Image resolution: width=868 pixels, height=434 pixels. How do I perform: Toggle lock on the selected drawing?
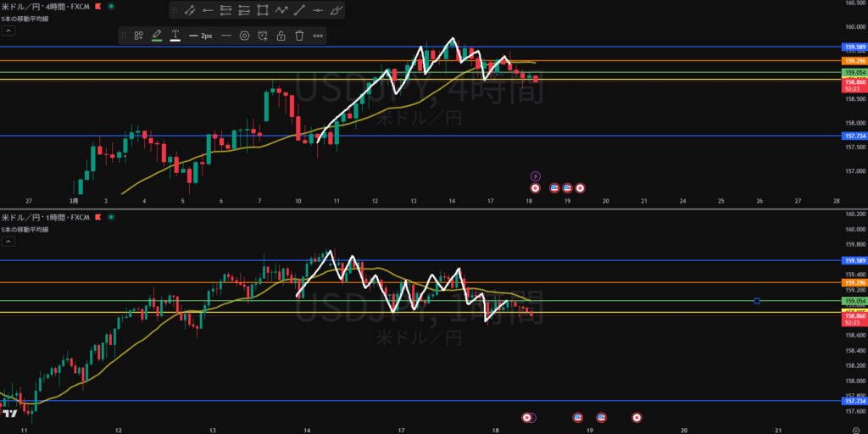click(281, 36)
